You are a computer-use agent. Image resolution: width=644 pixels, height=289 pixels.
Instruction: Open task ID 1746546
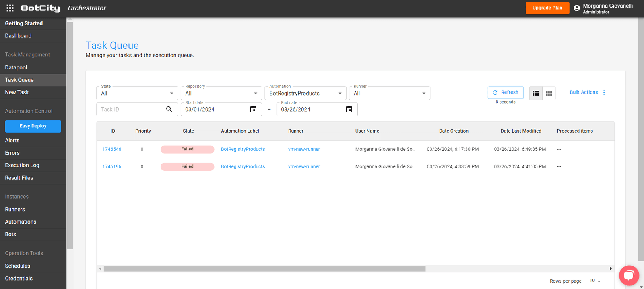pyautogui.click(x=112, y=149)
